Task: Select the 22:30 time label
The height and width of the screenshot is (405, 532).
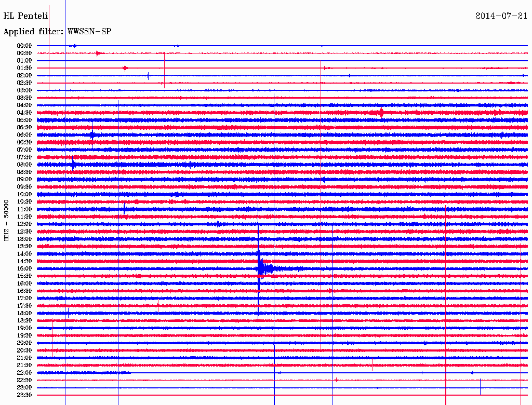Action: point(24,380)
